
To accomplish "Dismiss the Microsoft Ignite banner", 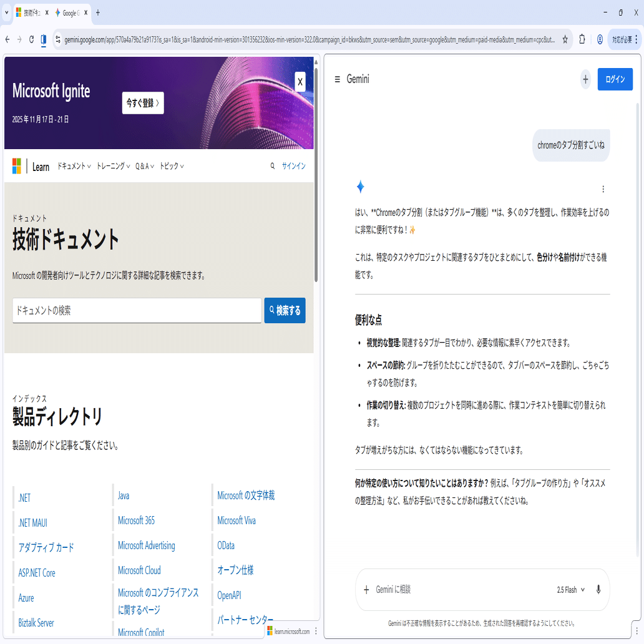I will (300, 82).
